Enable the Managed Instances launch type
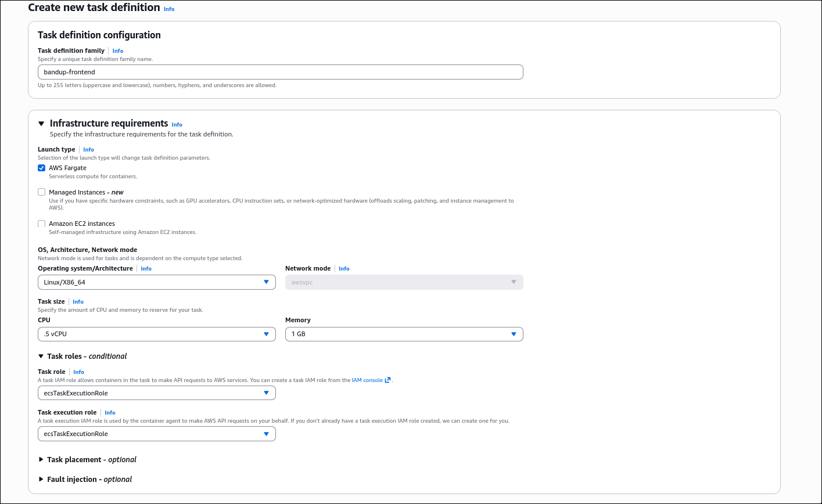This screenshot has width=822, height=504. pos(41,192)
